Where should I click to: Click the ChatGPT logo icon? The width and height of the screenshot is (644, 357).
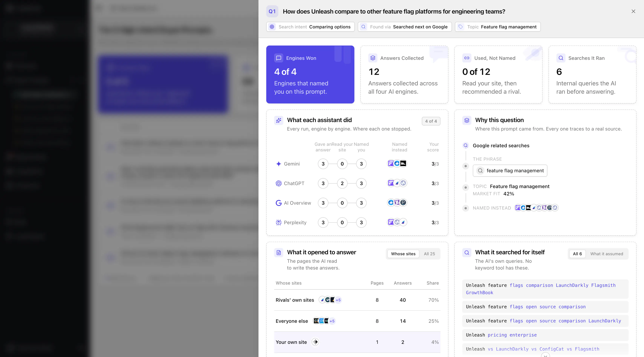(279, 183)
